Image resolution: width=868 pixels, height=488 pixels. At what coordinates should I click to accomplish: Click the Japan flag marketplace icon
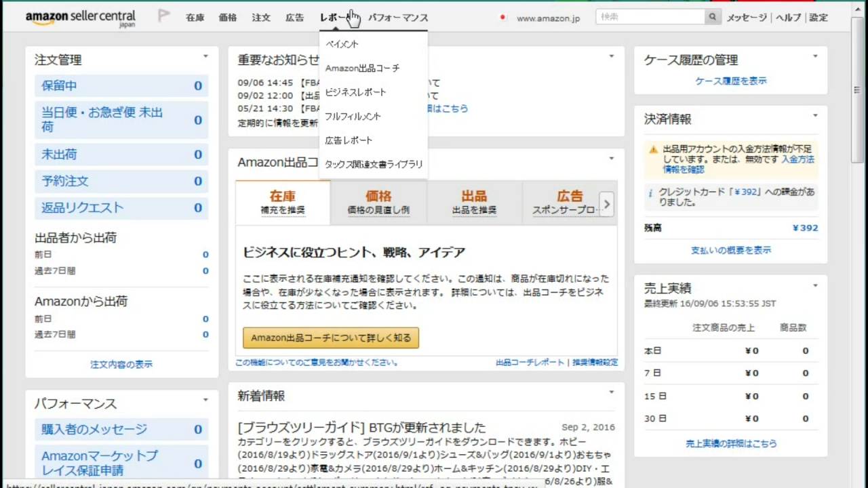coord(502,18)
